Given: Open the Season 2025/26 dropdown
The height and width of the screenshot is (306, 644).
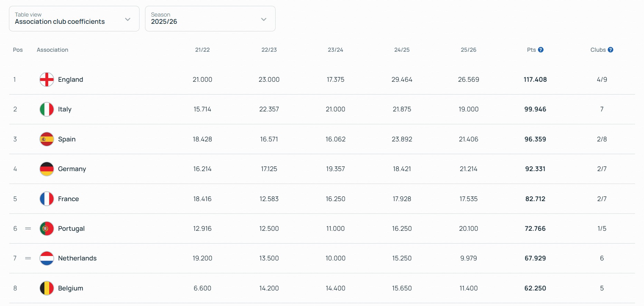Looking at the screenshot, I should pyautogui.click(x=210, y=19).
